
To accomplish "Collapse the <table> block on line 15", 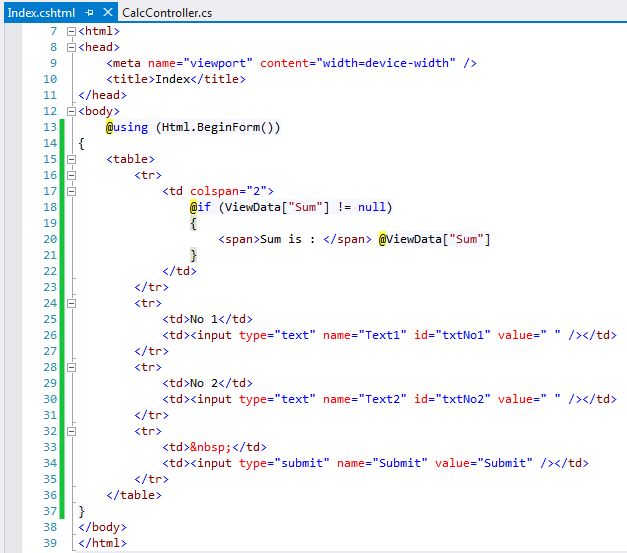I will [x=71, y=159].
